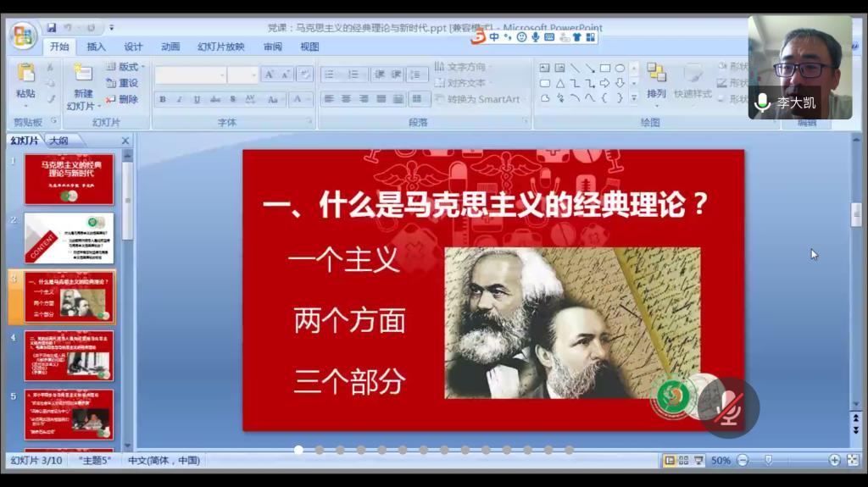Click the Office button logo
The height and width of the screenshot is (487, 868).
coord(23,36)
